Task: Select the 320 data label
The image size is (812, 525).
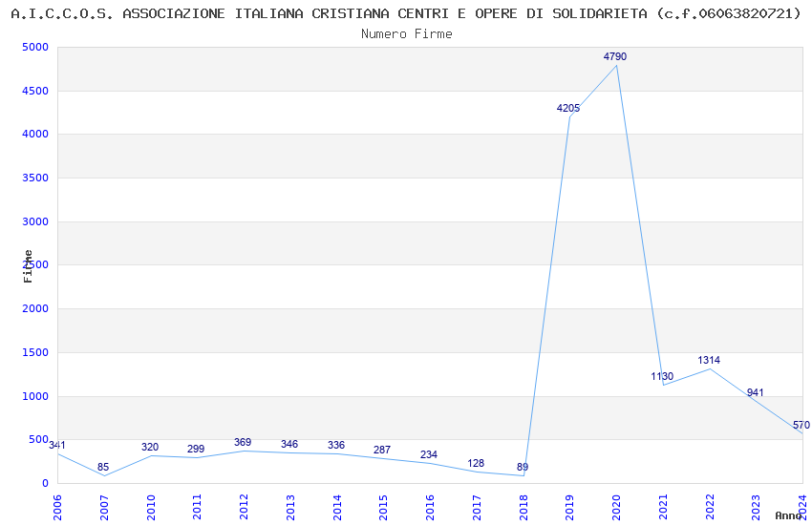Action: (150, 447)
